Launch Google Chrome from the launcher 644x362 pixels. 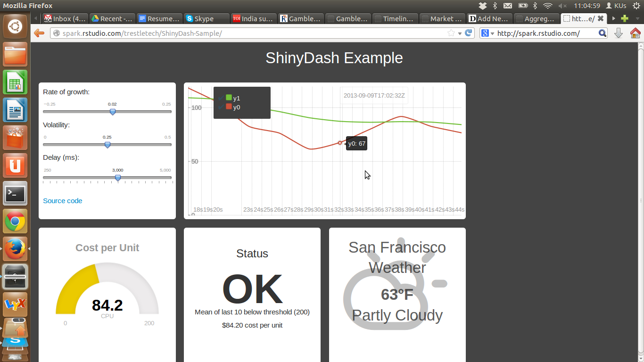(15, 221)
